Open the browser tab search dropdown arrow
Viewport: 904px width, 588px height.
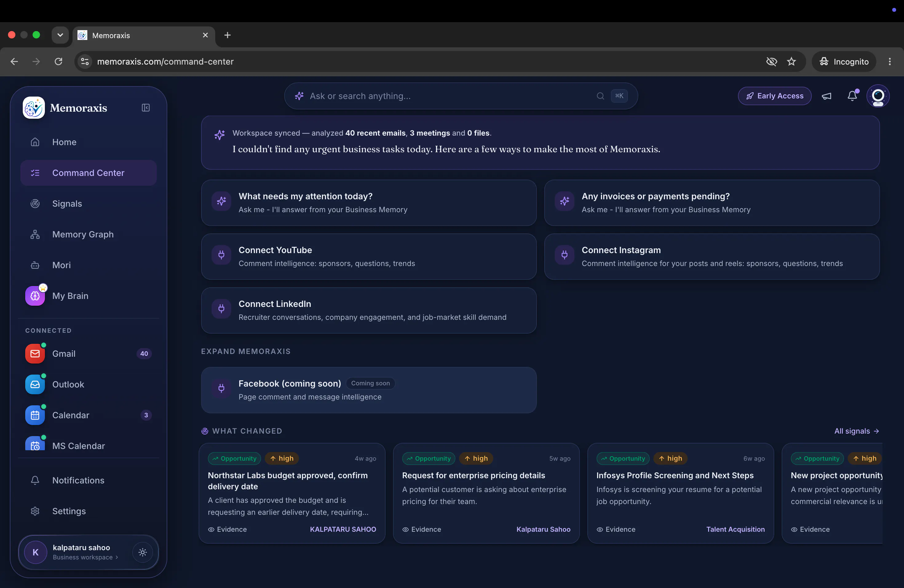60,35
